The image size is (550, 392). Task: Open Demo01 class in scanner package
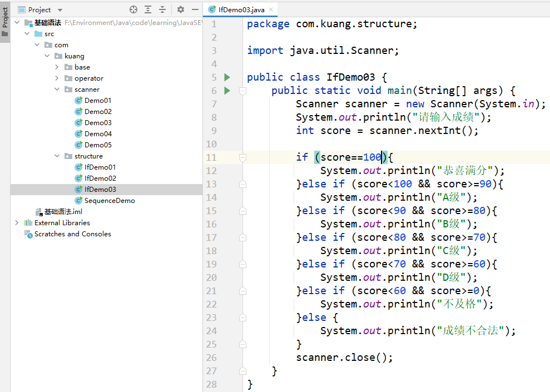point(97,100)
